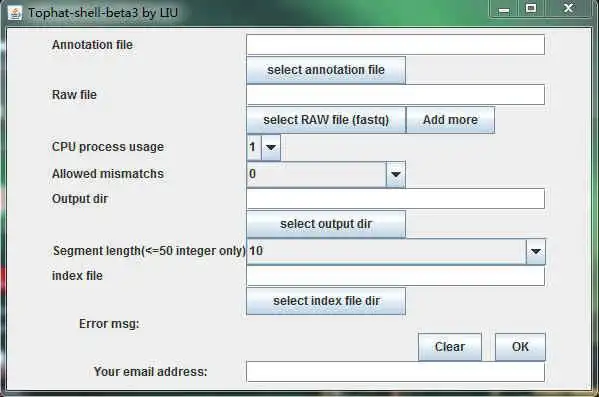Click the Java icon in the title bar
The width and height of the screenshot is (599, 397).
[x=15, y=13]
